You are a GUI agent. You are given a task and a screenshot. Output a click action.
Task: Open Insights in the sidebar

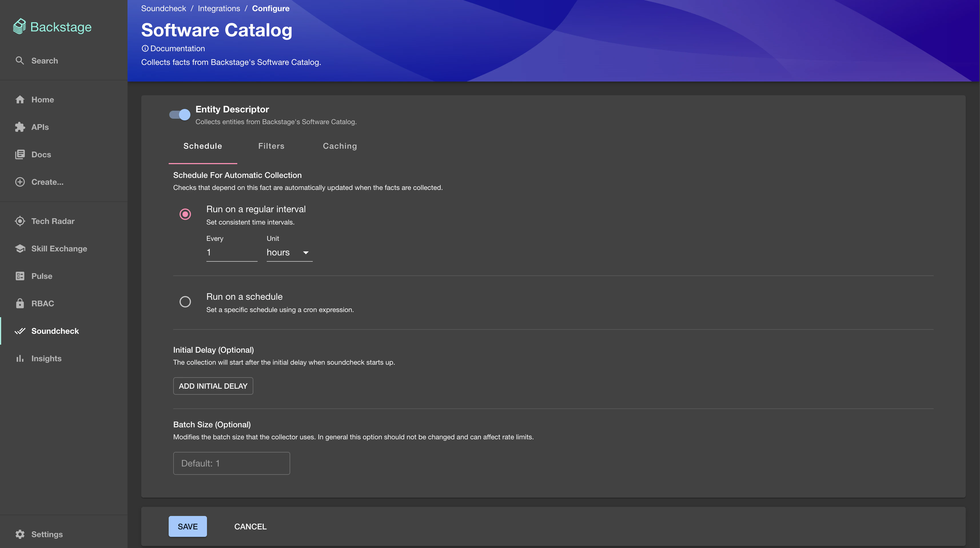coord(63,358)
